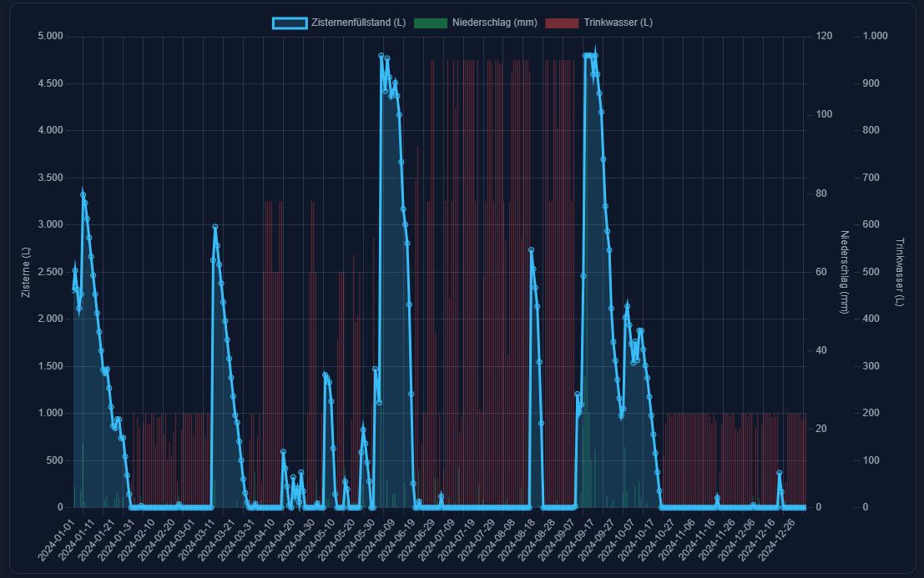Image resolution: width=924 pixels, height=578 pixels.
Task: Select the cistern peak data point in early June
Action: [x=381, y=56]
